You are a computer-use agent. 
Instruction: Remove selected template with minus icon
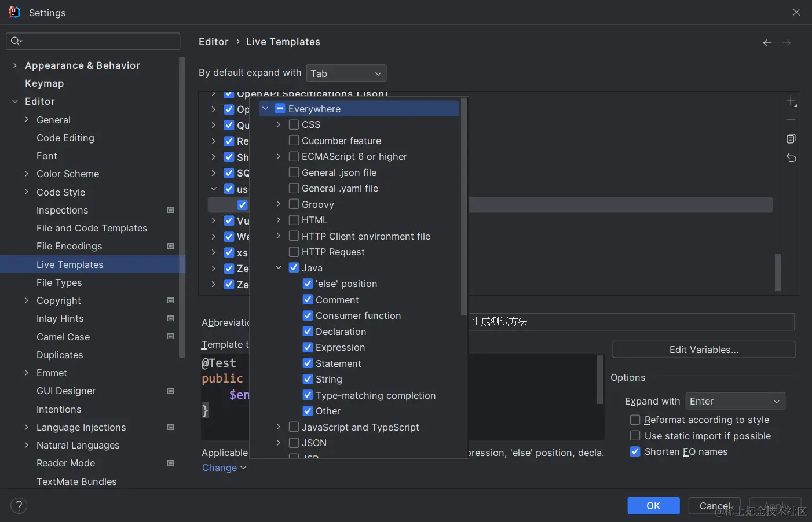(x=791, y=120)
